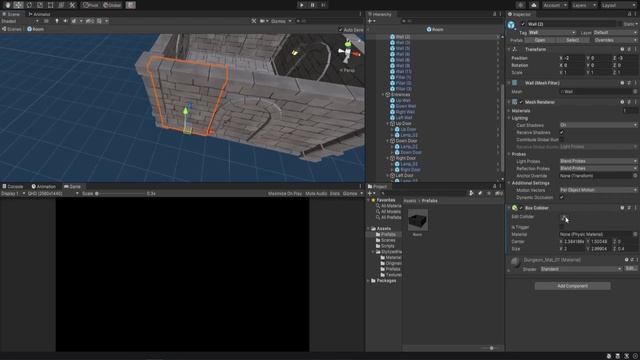Click the Project search by type icon
Image resolution: width=640 pixels, height=360 pixels.
pos(471,193)
